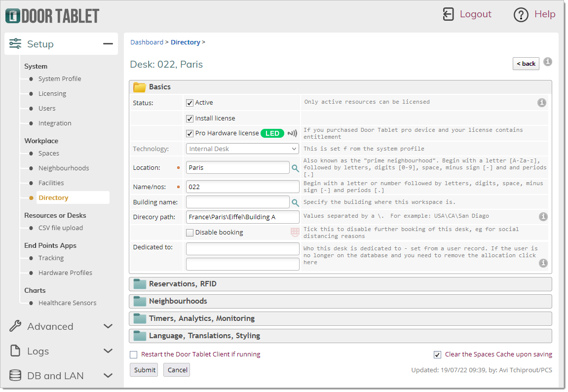Enable Restart the Door Tablet Client checkbox
568x392 pixels.
coord(134,354)
